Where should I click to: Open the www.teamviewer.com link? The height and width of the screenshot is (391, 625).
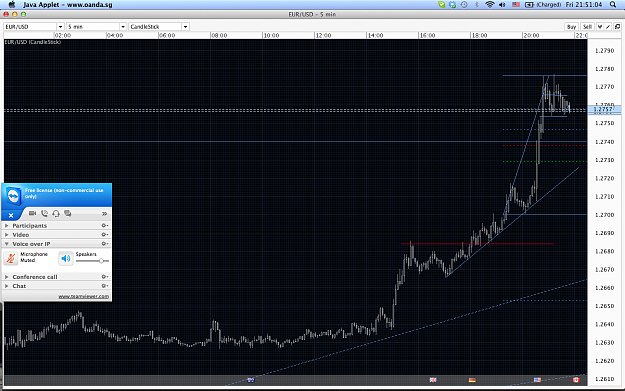[83, 296]
